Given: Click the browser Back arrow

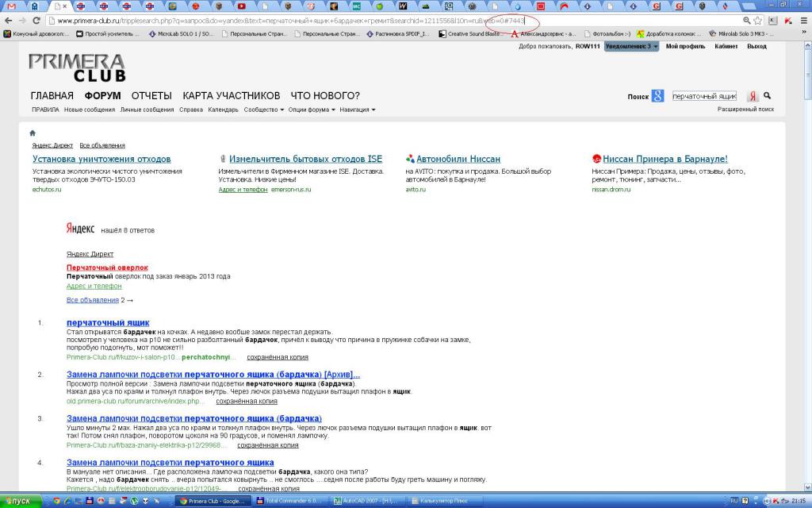Looking at the screenshot, I should (8, 21).
